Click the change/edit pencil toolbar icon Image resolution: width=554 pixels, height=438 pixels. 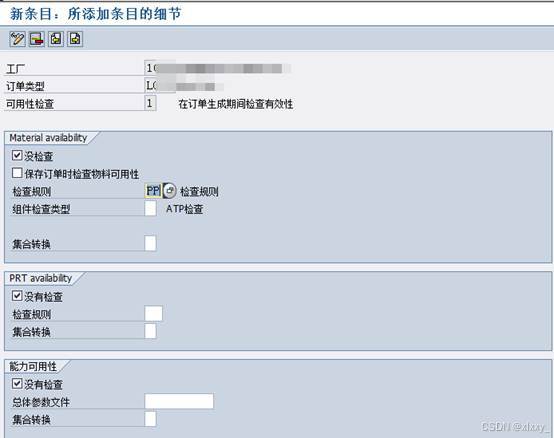point(17,39)
